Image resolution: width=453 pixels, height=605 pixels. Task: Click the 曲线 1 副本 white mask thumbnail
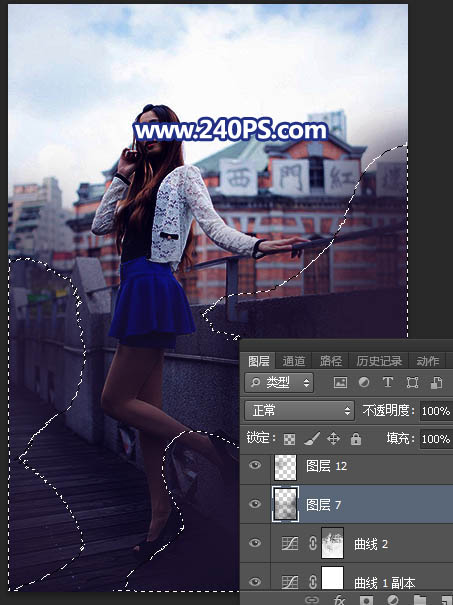[332, 578]
